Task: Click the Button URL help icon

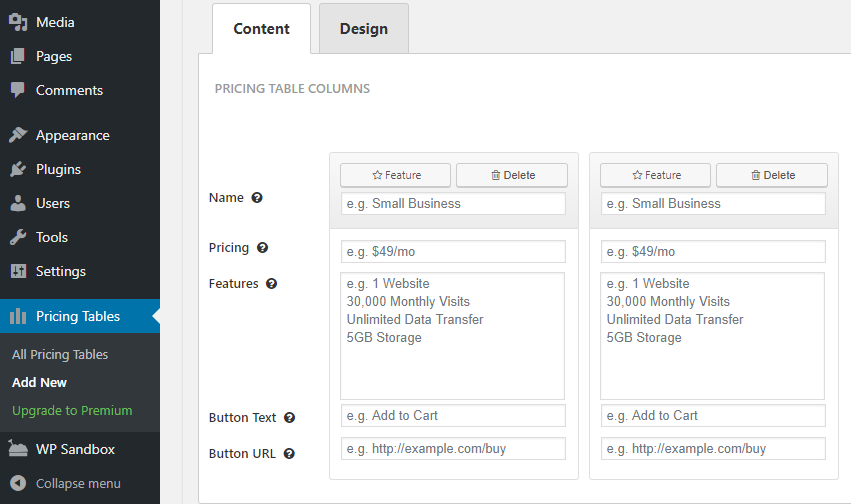Action: pyautogui.click(x=289, y=454)
